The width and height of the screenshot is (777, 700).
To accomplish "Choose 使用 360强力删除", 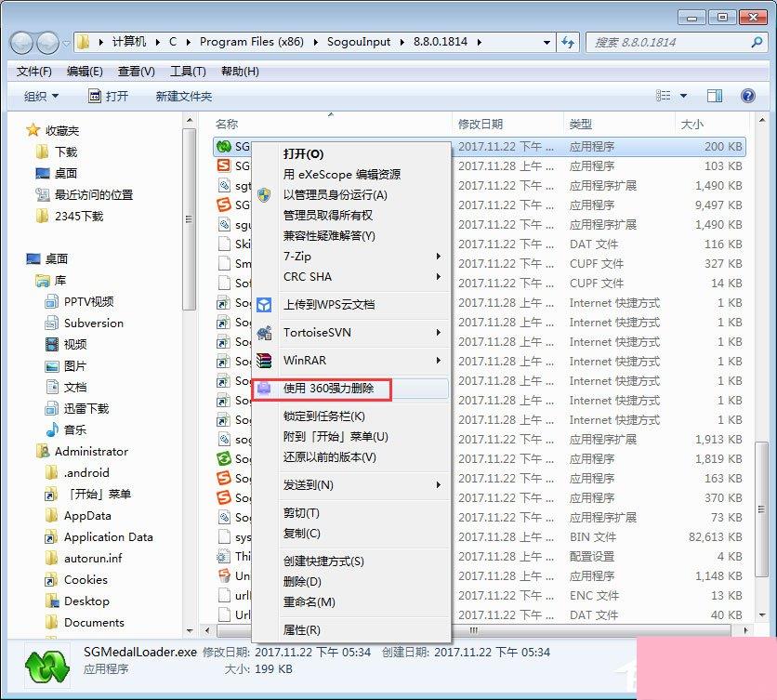I will (328, 389).
